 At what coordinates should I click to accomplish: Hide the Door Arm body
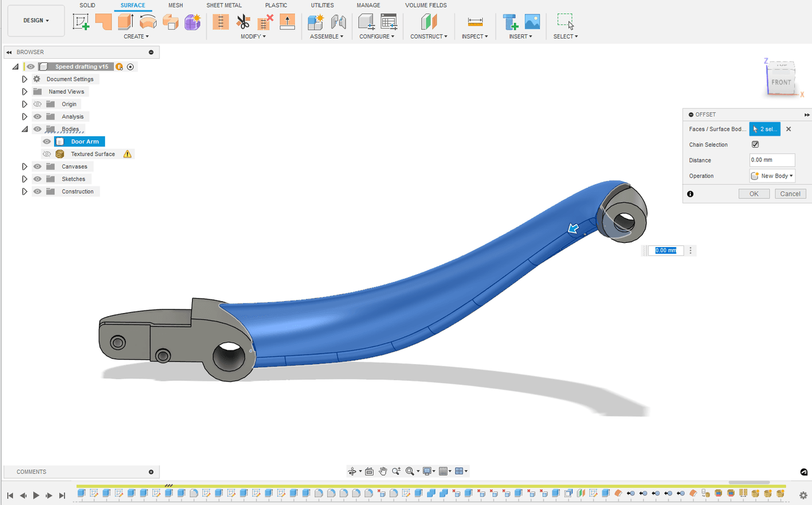click(47, 142)
